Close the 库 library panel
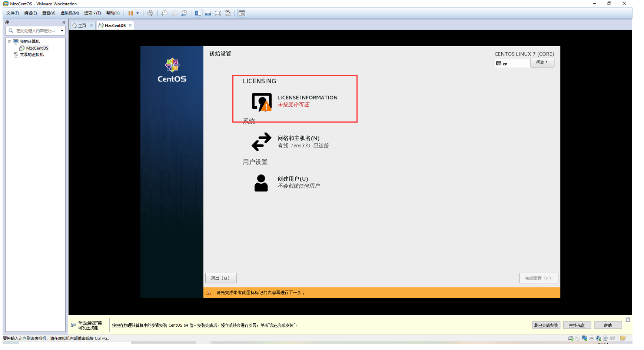Viewport: 644px width, 350px height. [64, 23]
